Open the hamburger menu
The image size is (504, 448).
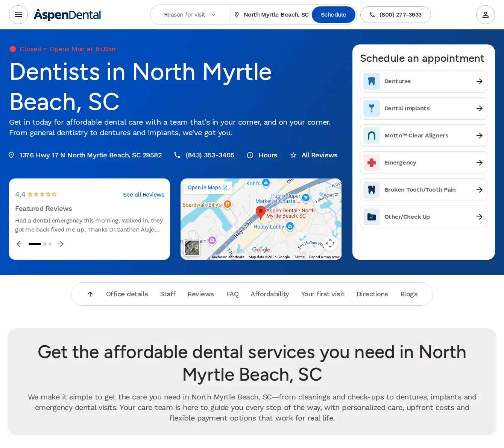tap(18, 15)
